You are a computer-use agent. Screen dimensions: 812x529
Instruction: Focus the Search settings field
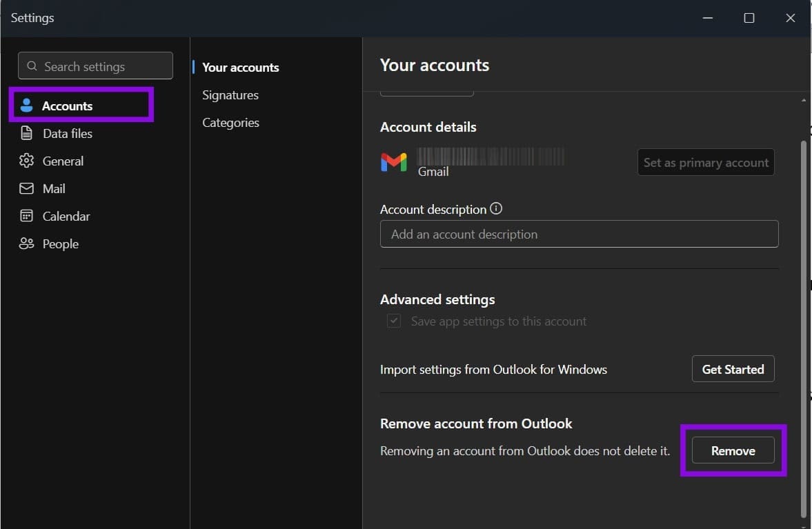[95, 66]
